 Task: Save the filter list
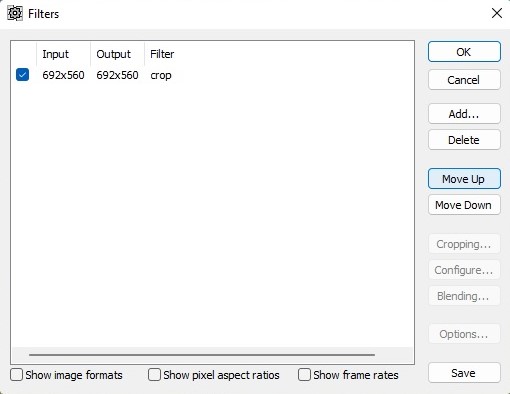(464, 373)
